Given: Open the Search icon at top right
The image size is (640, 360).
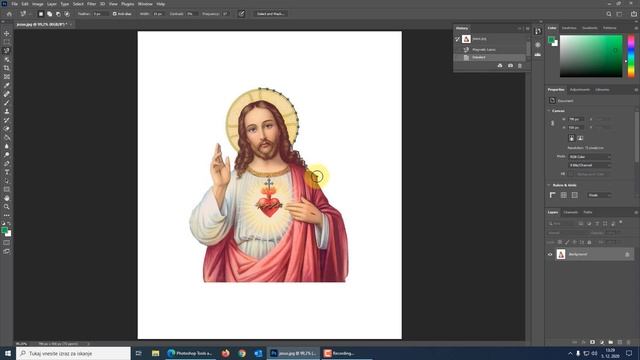Looking at the screenshot, I should click(x=609, y=14).
